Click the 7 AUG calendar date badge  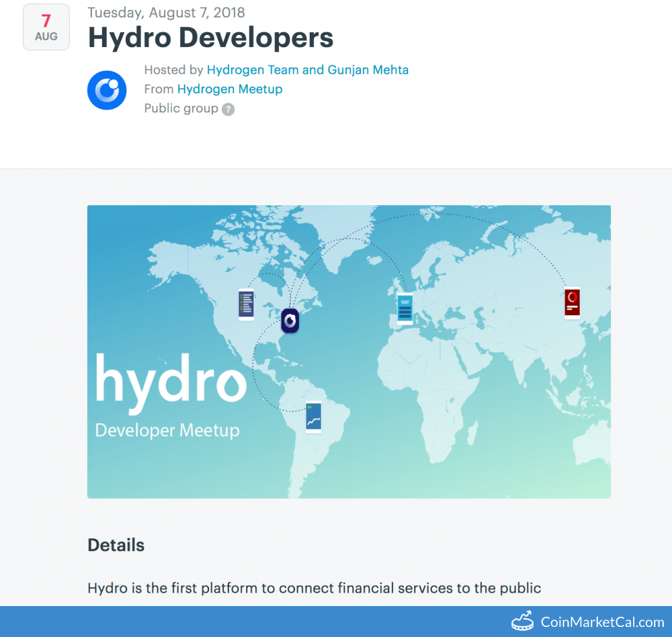click(46, 27)
